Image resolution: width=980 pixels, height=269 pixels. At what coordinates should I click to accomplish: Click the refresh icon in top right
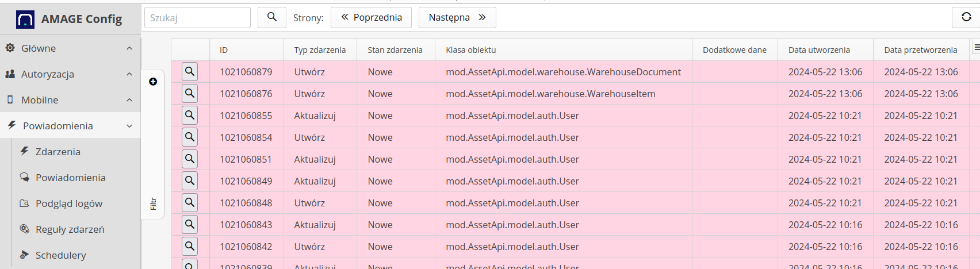(x=966, y=17)
